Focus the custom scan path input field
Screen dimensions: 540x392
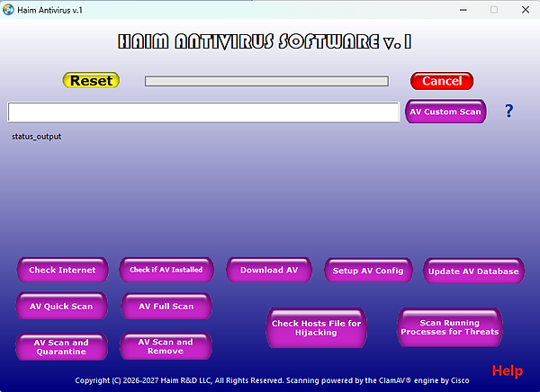click(203, 111)
